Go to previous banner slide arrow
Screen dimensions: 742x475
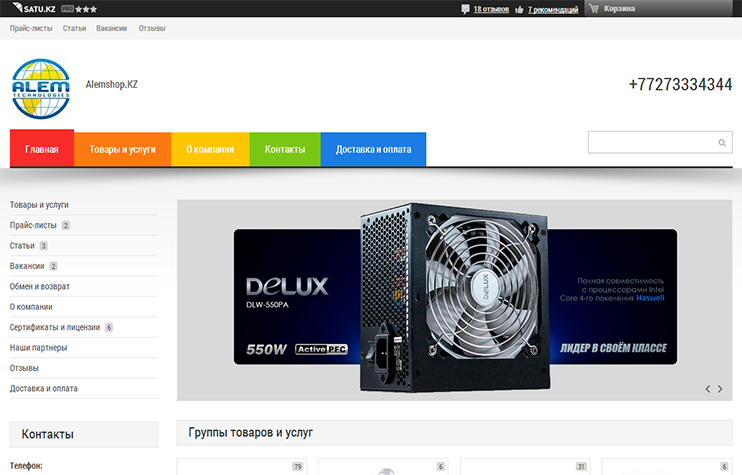tap(708, 389)
